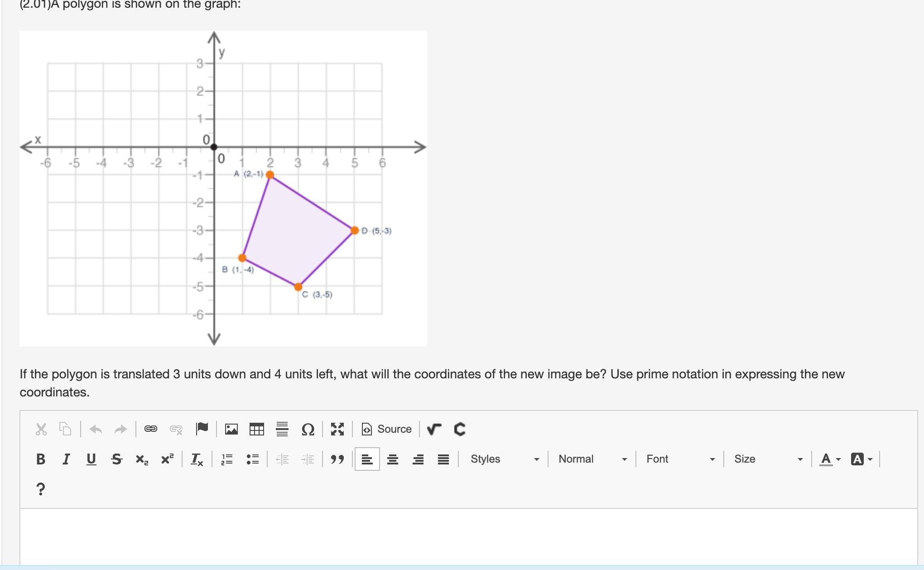Click the anchor flag icon
Image resolution: width=924 pixels, height=570 pixels.
click(202, 429)
